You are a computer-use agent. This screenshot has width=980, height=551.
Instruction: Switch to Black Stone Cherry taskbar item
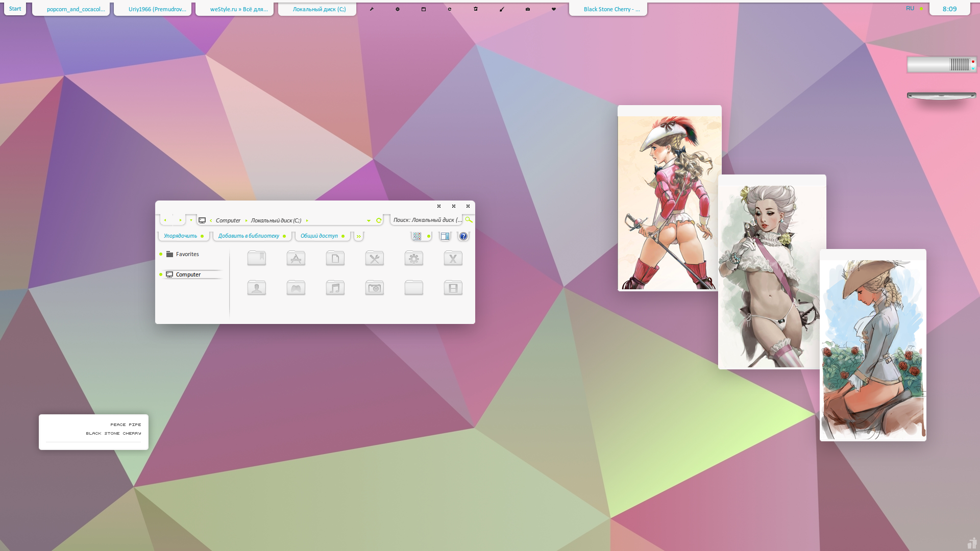pos(608,9)
